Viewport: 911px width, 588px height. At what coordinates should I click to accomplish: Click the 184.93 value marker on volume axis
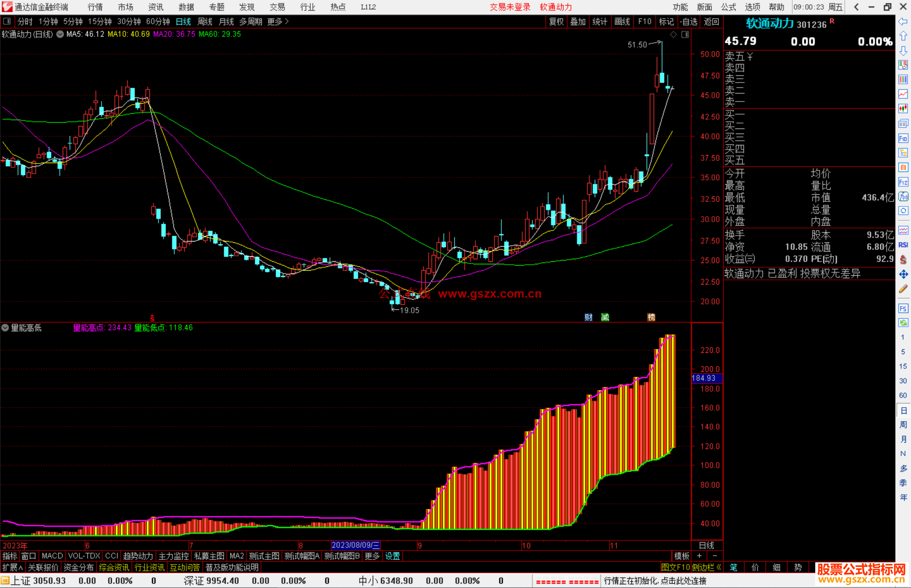coord(706,378)
